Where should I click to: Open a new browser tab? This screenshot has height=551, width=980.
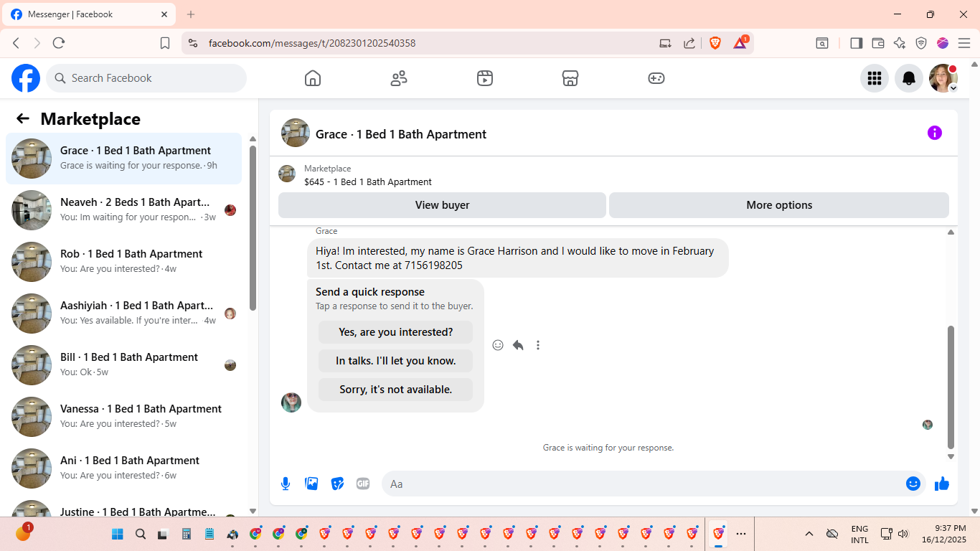pos(191,14)
